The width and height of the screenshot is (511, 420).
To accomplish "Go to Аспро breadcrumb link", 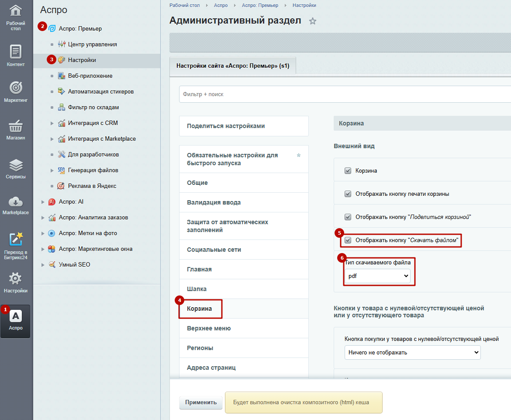I will 221,5.
